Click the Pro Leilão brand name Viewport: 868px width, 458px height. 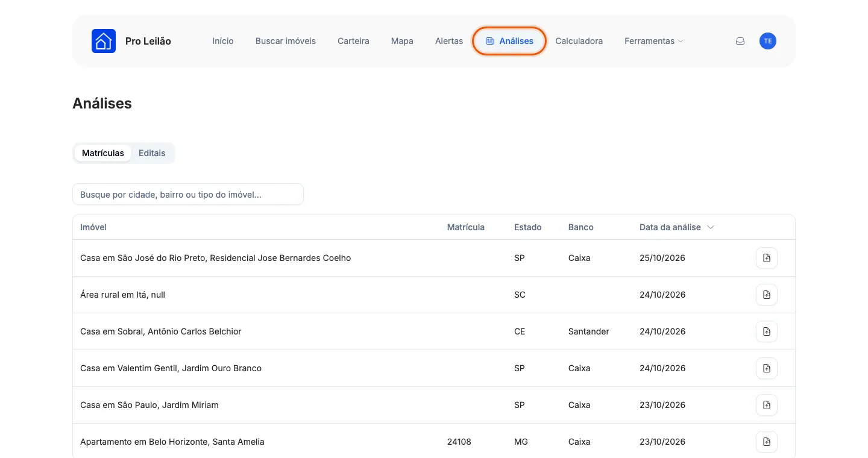148,41
